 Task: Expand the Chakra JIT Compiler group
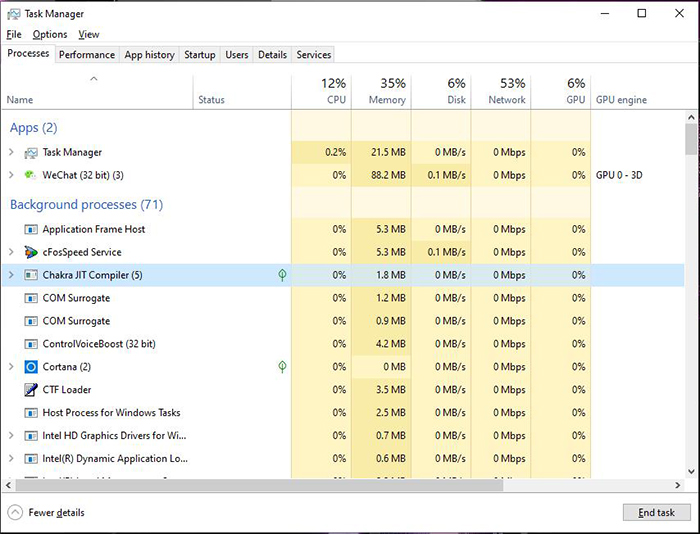pyautogui.click(x=11, y=275)
